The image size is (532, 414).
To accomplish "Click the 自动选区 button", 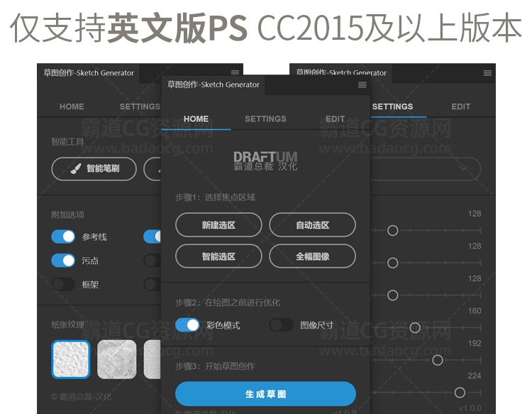I will 312,225.
